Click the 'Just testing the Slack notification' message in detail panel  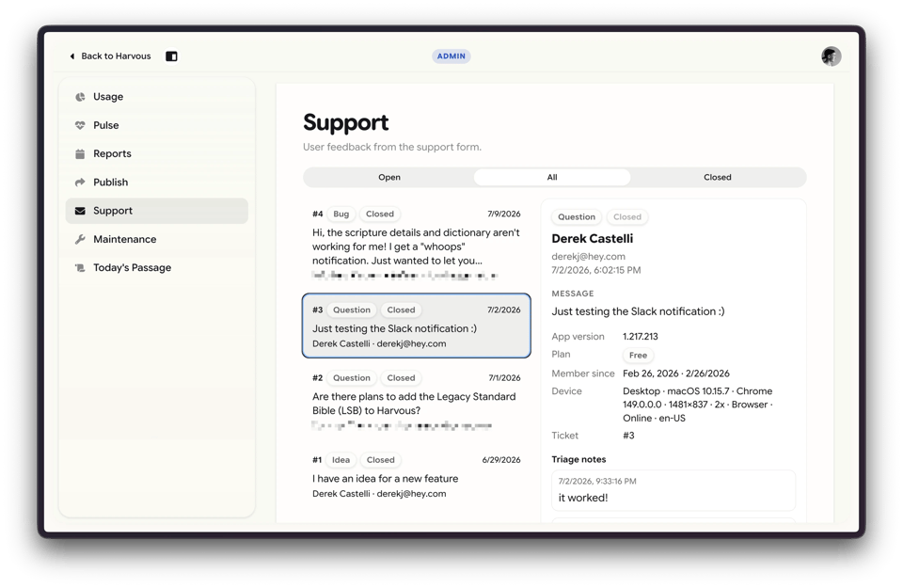pyautogui.click(x=638, y=311)
